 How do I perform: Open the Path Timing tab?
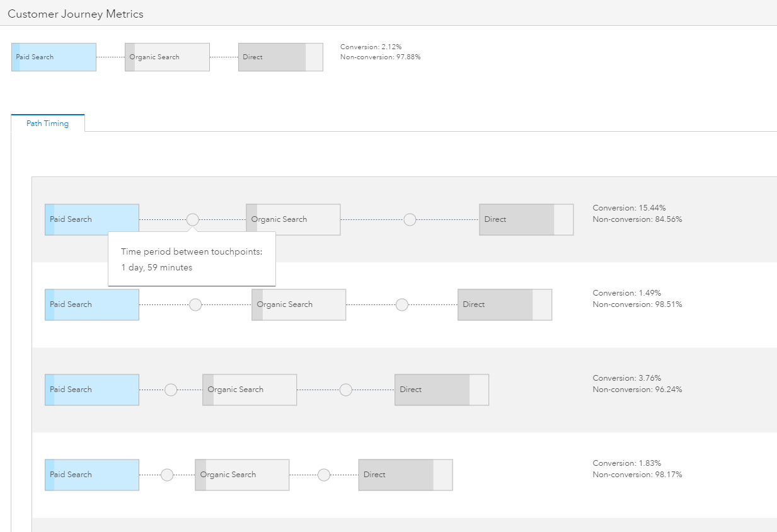[47, 124]
